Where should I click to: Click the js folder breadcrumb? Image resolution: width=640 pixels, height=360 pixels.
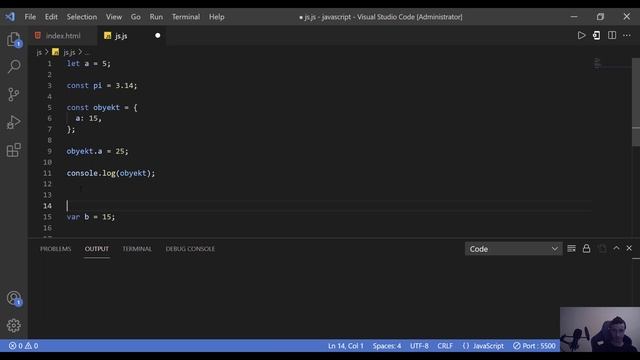coord(39,52)
